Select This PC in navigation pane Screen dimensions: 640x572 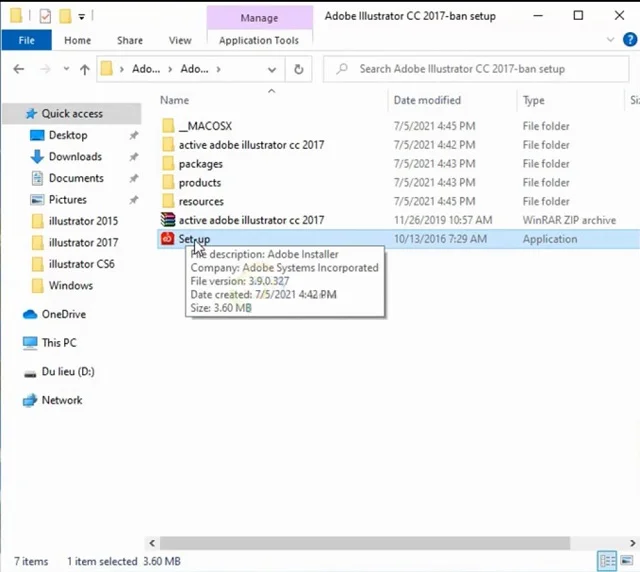point(58,343)
